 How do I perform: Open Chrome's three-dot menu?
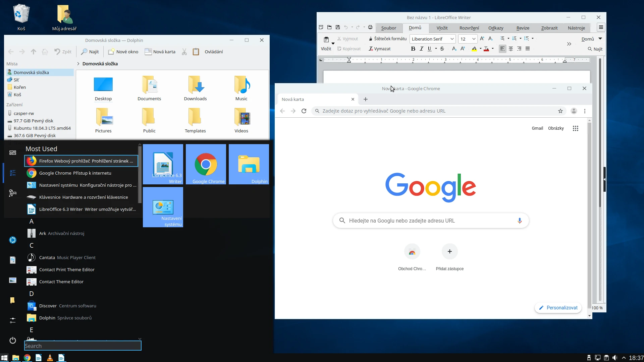click(585, 111)
